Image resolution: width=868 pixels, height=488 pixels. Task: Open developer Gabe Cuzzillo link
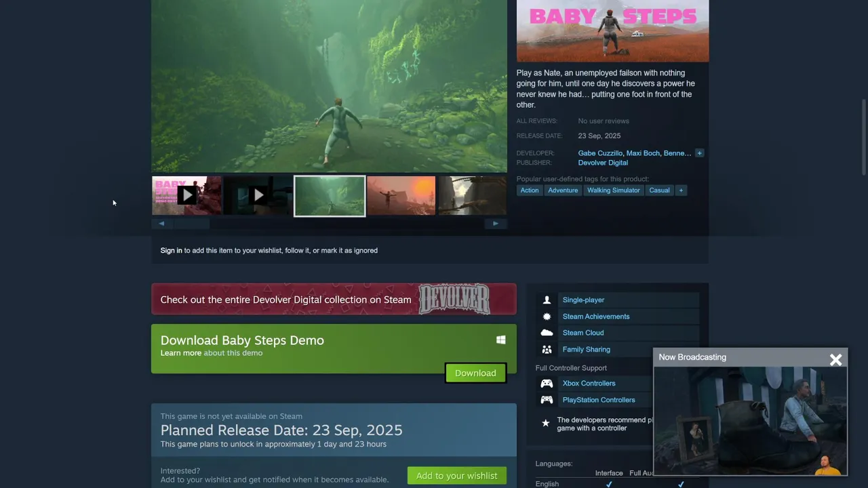pyautogui.click(x=600, y=153)
